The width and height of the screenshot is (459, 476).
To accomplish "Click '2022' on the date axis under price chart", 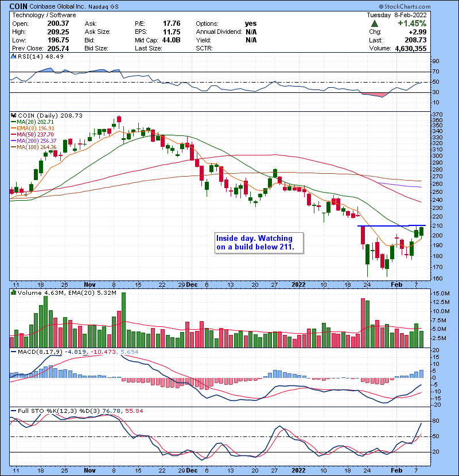I will (x=298, y=284).
